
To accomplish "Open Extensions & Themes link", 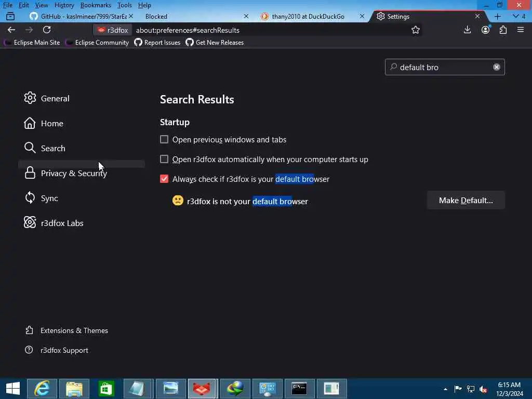I will point(66,330).
